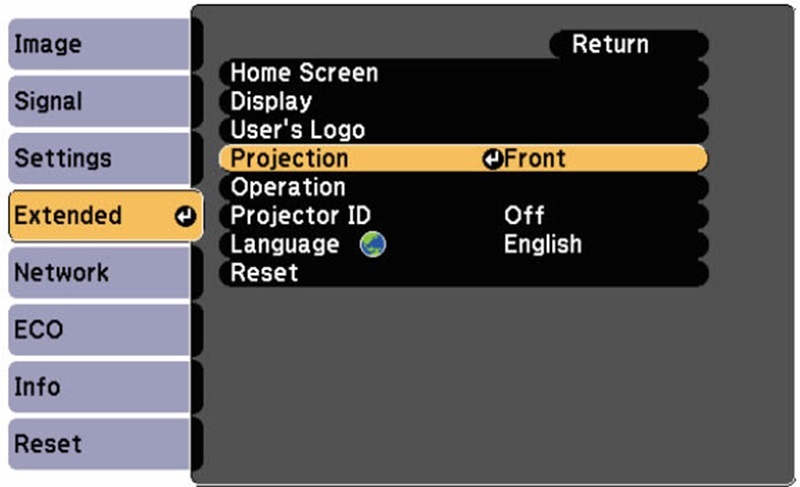The width and height of the screenshot is (800, 487).
Task: Open the ECO menu tab
Action: tap(101, 329)
